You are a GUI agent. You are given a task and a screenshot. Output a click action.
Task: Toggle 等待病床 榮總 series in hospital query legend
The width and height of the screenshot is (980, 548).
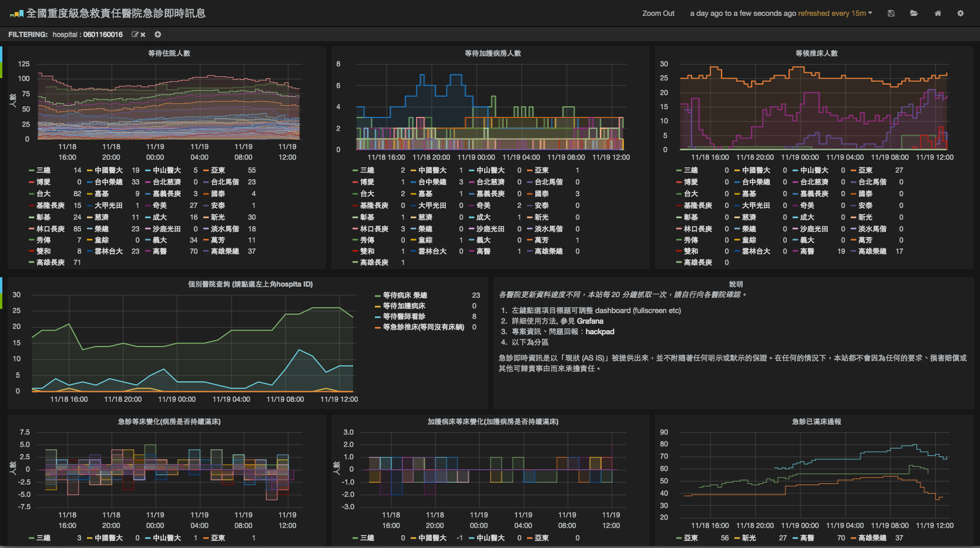click(405, 295)
